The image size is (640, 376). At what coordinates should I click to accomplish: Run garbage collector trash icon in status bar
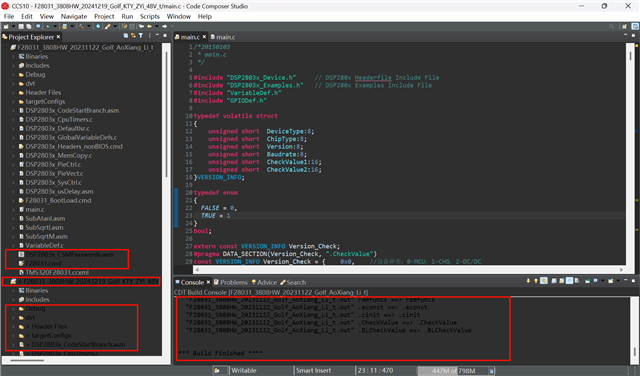491,371
